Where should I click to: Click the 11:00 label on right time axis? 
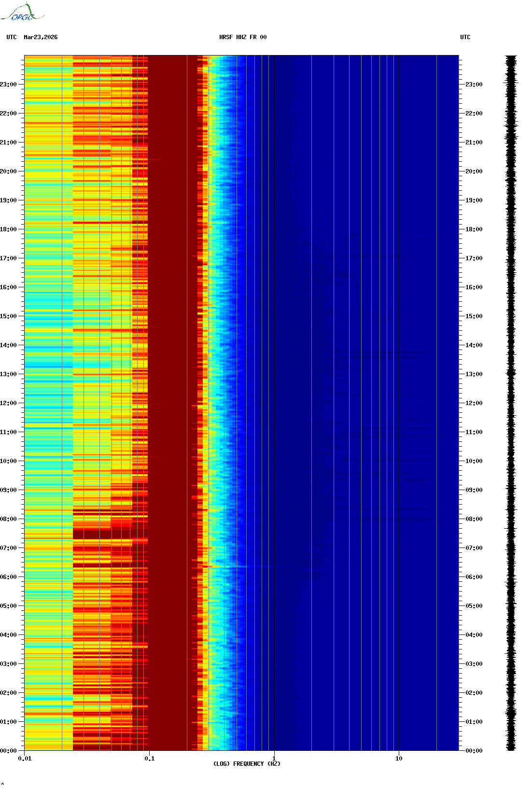(474, 432)
